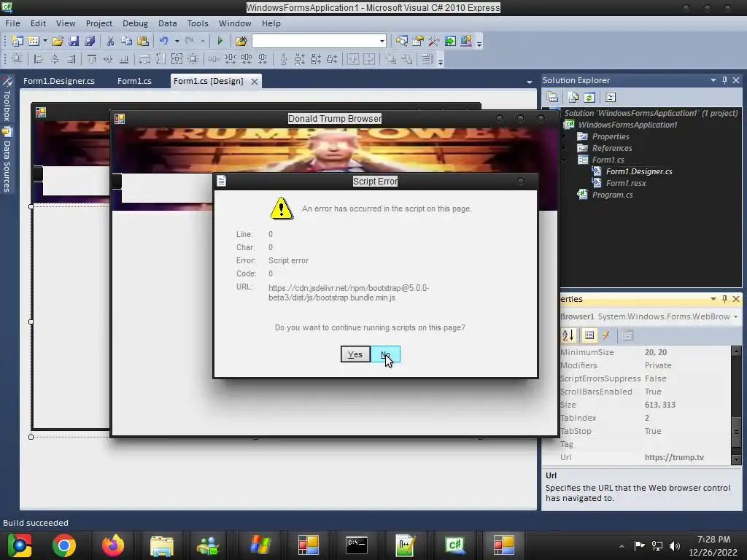
Task: Open the Undo history dropdown arrow
Action: click(177, 41)
